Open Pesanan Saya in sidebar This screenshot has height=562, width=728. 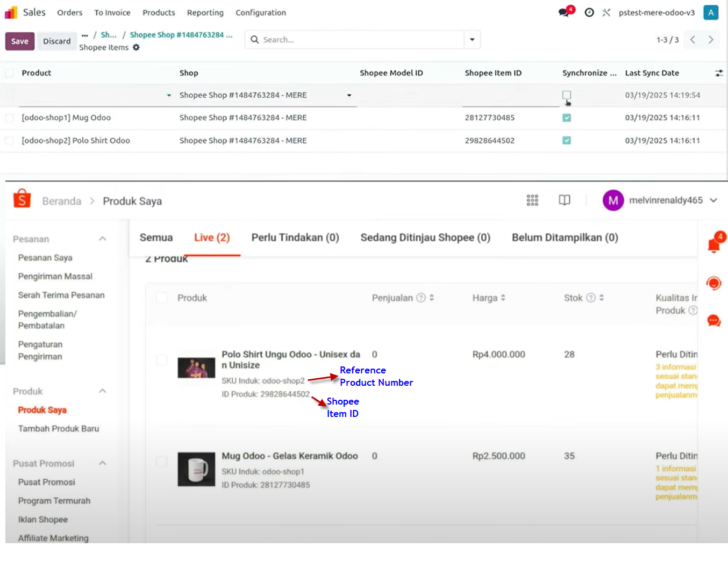point(45,258)
